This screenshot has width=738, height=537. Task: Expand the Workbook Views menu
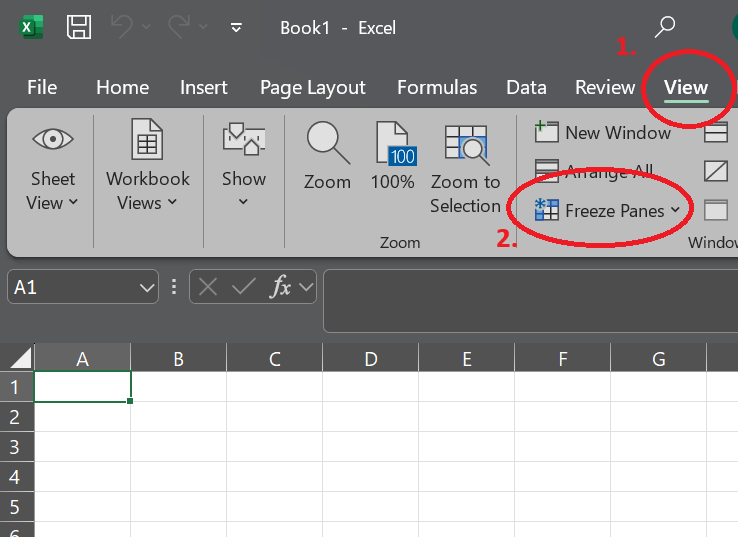[147, 165]
